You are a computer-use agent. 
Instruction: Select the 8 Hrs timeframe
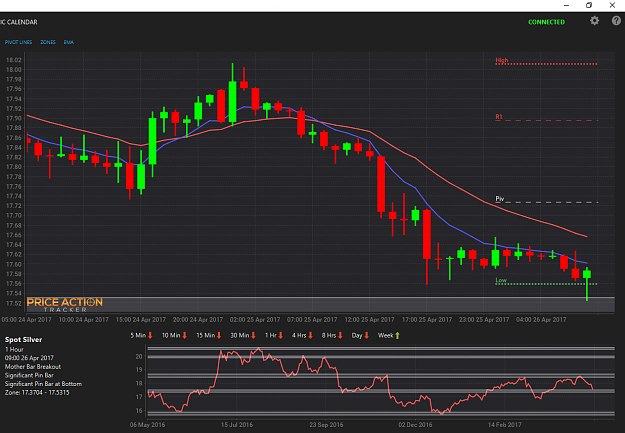(329, 335)
